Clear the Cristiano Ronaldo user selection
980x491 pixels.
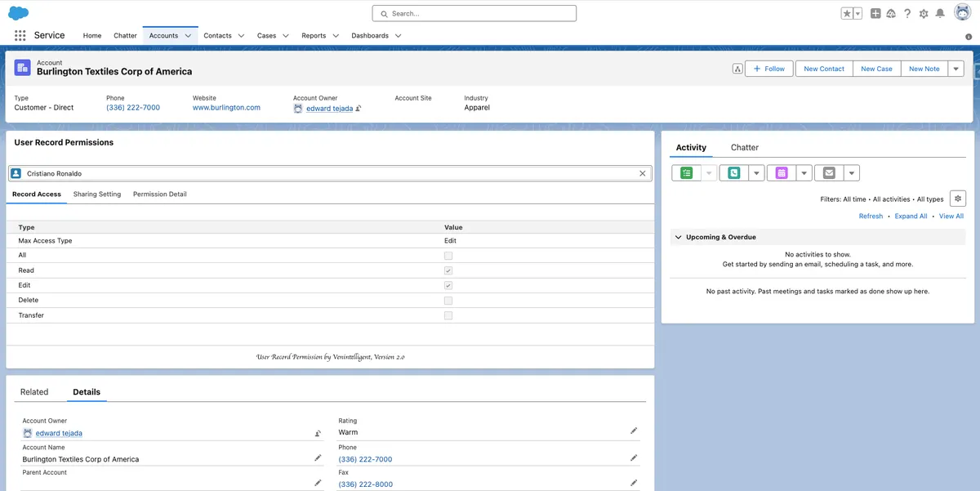[643, 173]
